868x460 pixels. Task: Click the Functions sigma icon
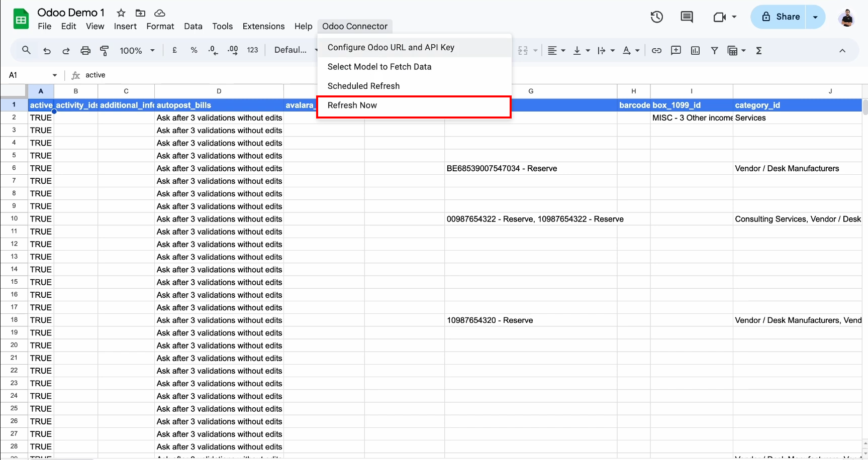pyautogui.click(x=759, y=51)
